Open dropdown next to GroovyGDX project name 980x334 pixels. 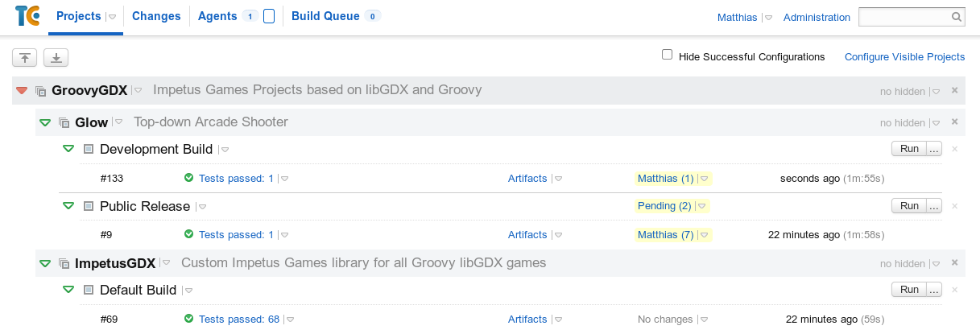click(138, 90)
